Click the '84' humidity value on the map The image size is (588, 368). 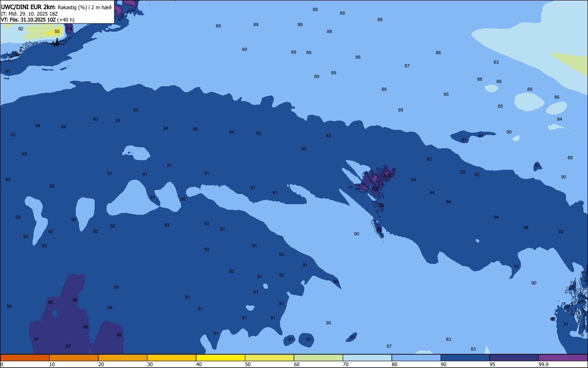click(560, 119)
